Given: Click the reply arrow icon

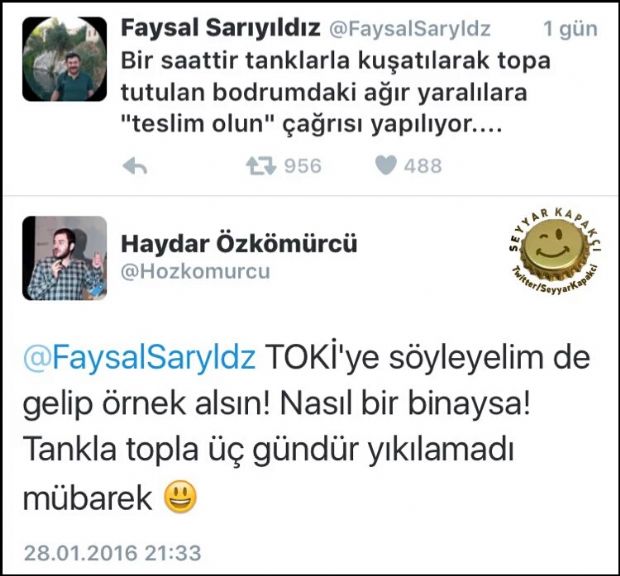Looking at the screenshot, I should 135,166.
